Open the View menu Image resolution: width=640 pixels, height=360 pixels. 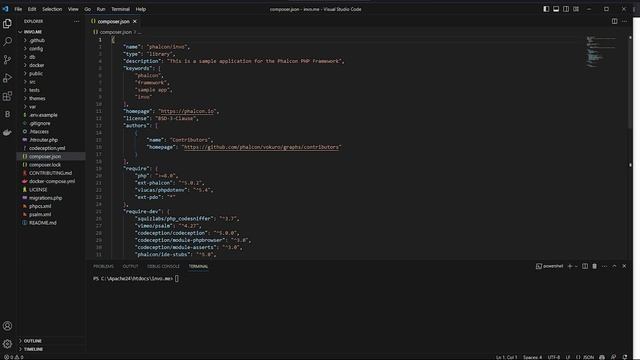73,9
